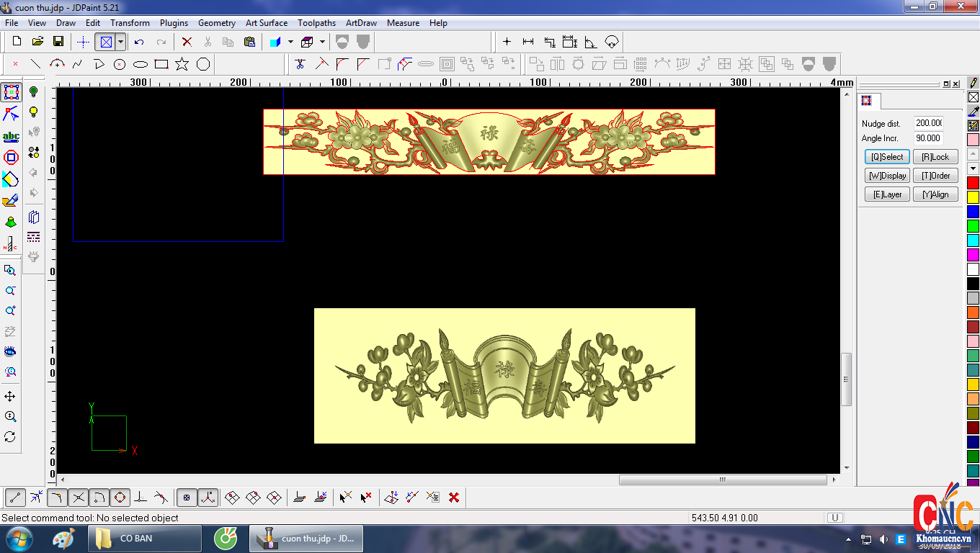Open the Art Surface menu
Screen dimensions: 980x553
(266, 23)
